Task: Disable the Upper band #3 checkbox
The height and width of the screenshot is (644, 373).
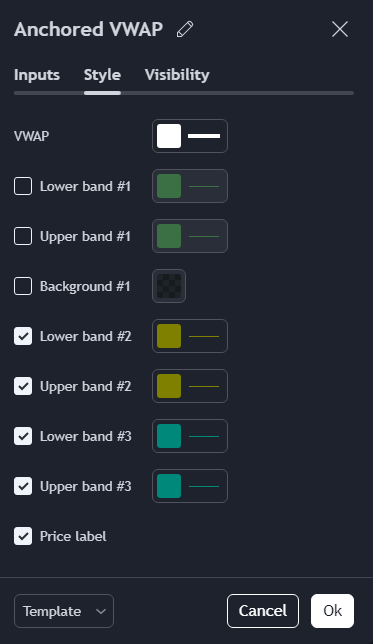Action: [23, 486]
